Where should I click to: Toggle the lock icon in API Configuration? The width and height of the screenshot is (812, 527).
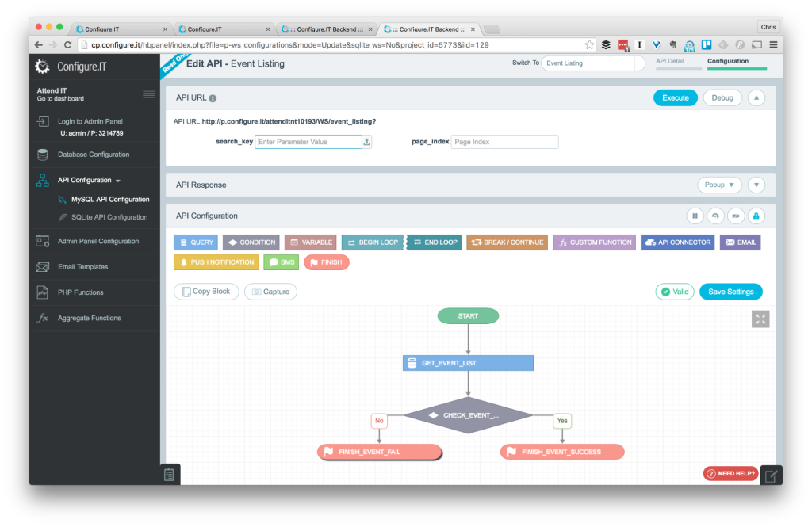(756, 216)
